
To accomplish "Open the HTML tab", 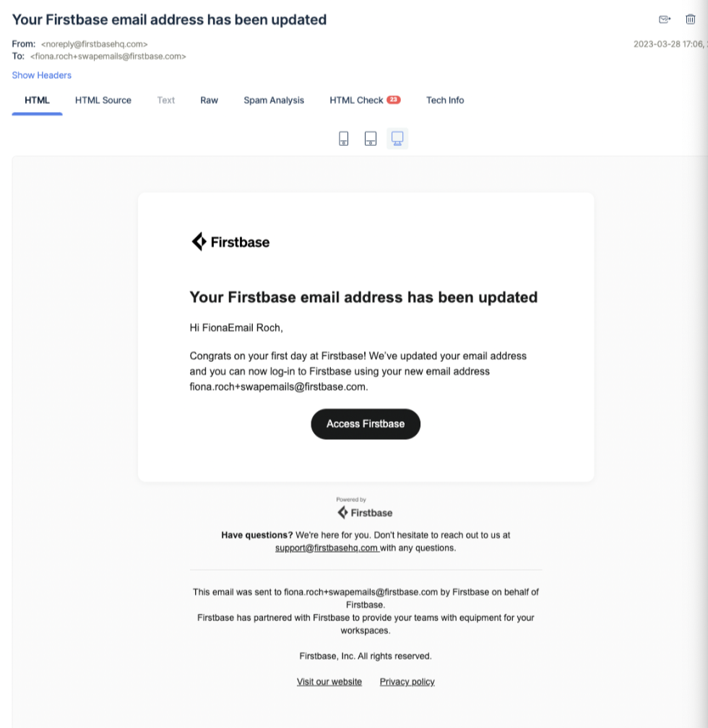I will pyautogui.click(x=37, y=100).
